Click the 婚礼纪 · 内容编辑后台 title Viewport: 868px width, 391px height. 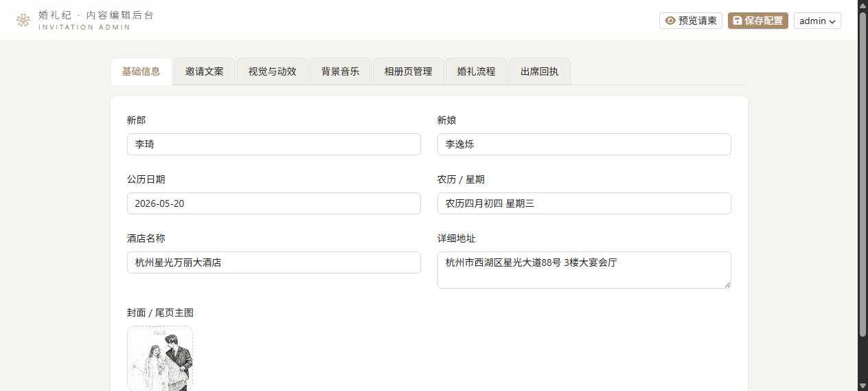(x=96, y=15)
